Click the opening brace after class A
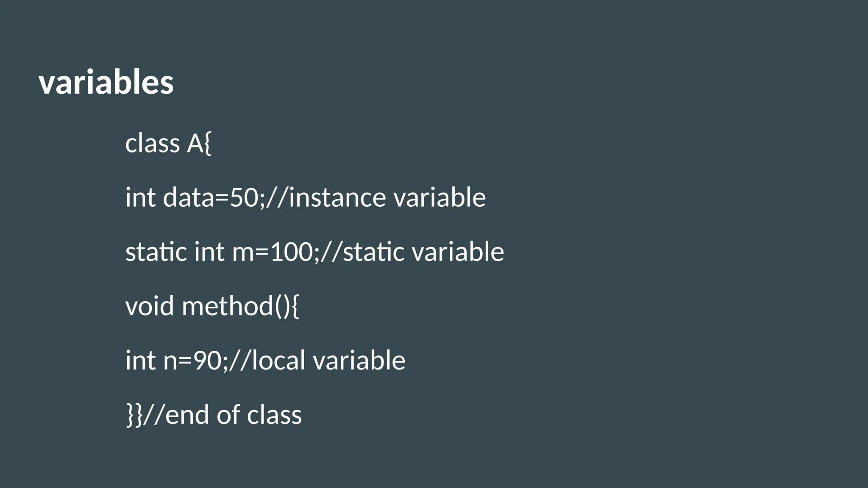868x488 pixels. tap(207, 144)
